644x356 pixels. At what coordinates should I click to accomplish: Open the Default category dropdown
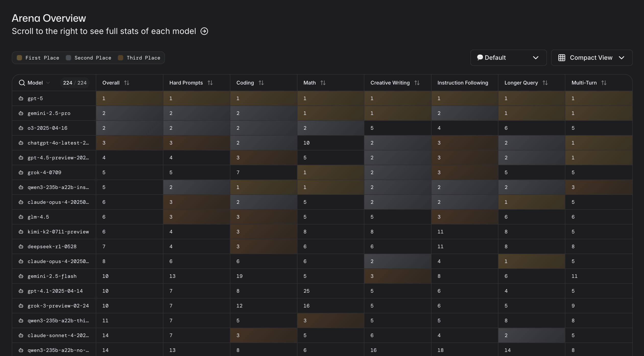tap(508, 58)
